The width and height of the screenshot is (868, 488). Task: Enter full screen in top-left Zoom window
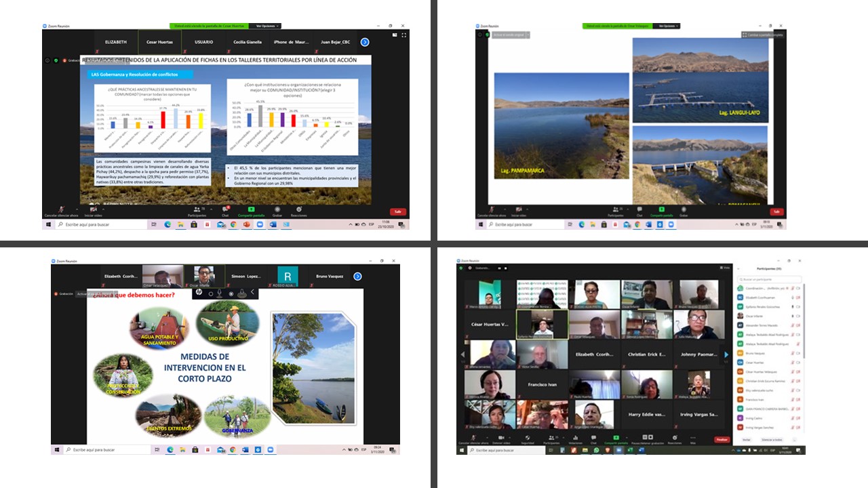point(404,35)
